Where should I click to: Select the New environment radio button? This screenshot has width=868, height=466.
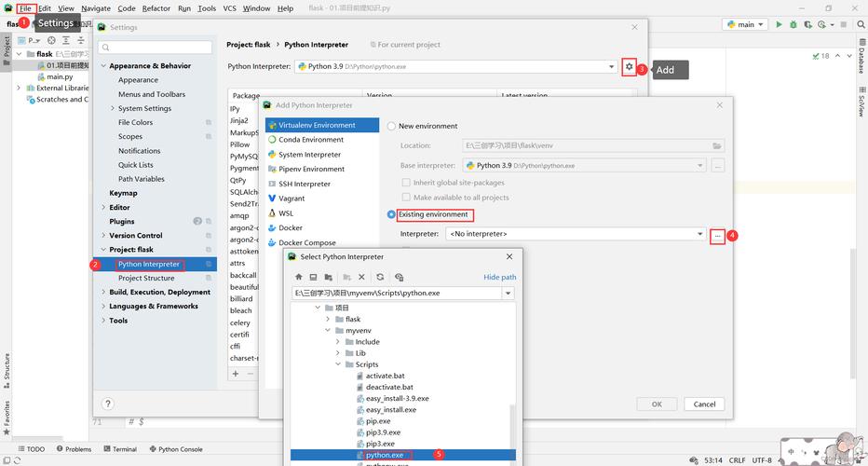(x=391, y=127)
